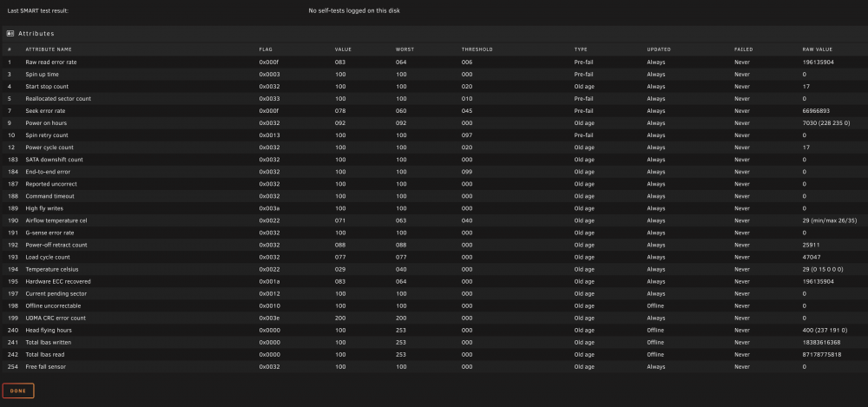Click the DONE button

(x=18, y=391)
